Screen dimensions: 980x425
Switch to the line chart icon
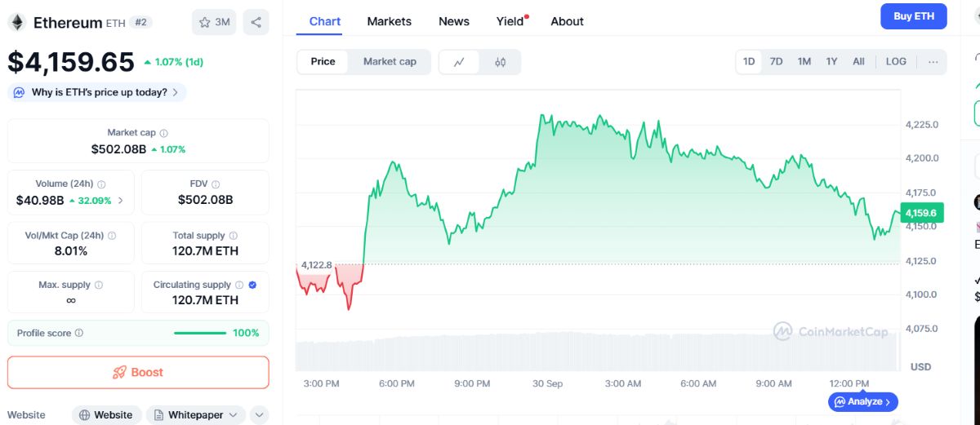tap(460, 61)
